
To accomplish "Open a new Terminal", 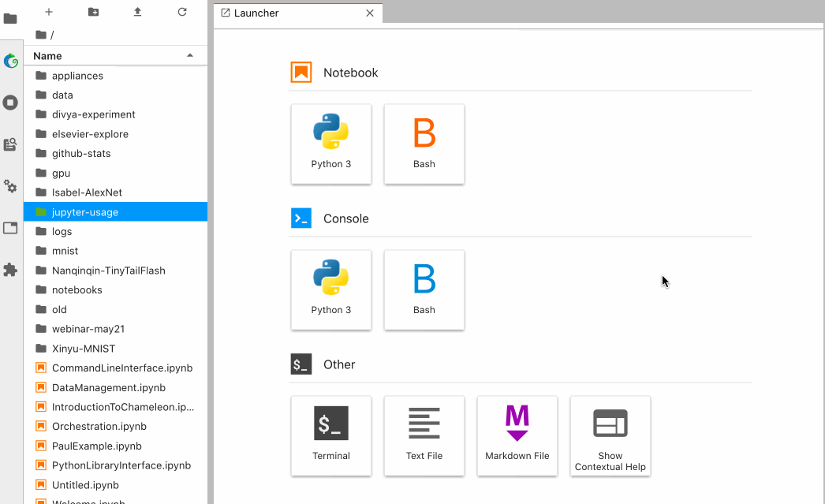I will point(331,436).
